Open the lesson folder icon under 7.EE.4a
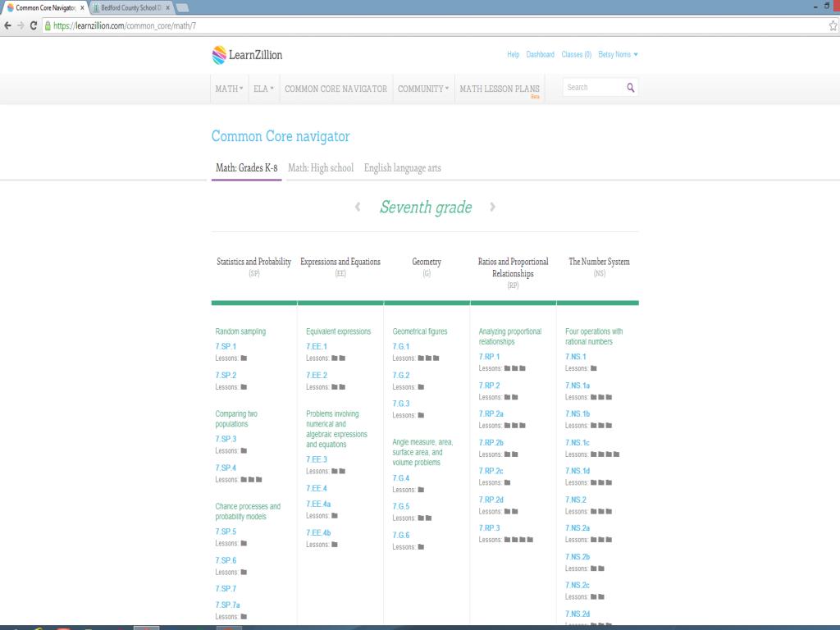 point(335,515)
